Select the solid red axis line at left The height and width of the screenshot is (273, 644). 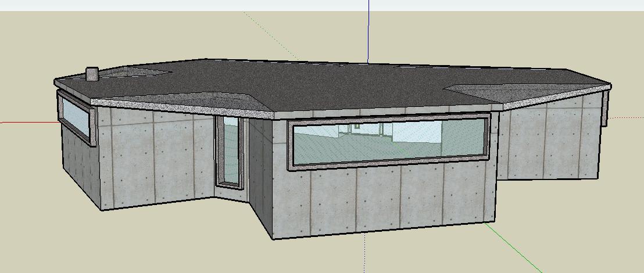point(28,122)
